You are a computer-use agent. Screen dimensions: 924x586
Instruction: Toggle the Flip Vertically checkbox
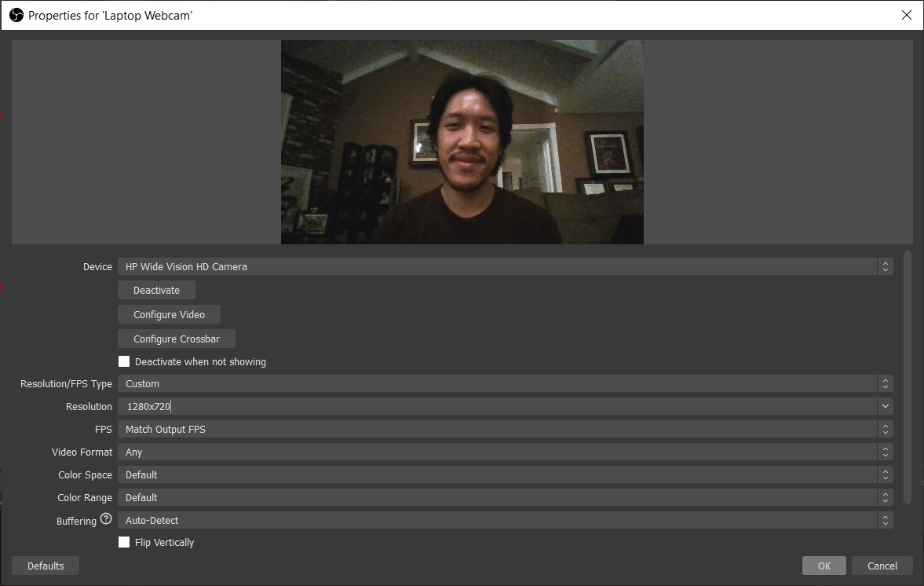pyautogui.click(x=124, y=542)
